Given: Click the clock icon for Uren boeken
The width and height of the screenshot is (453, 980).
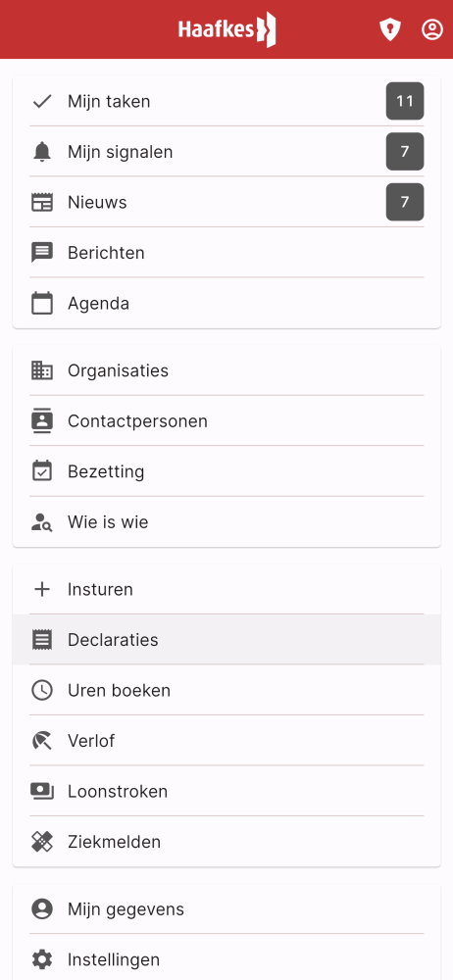Looking at the screenshot, I should [x=42, y=691].
